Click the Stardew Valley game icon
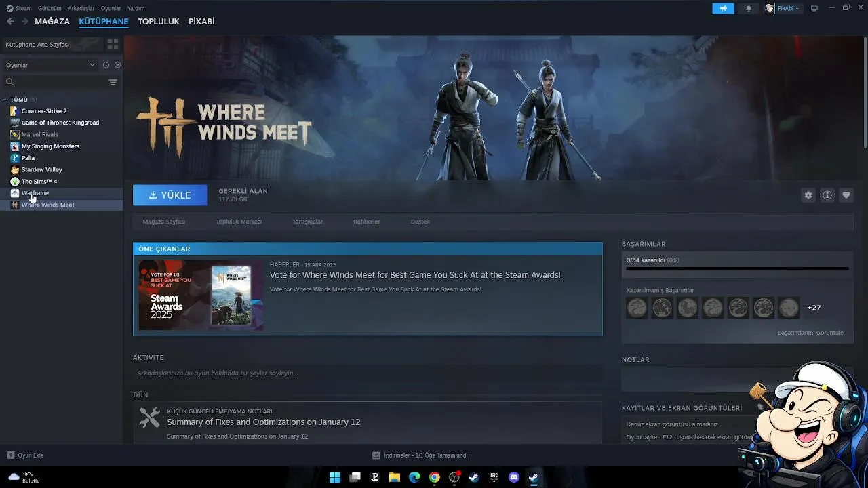Screen dimensions: 868x488 15,169
